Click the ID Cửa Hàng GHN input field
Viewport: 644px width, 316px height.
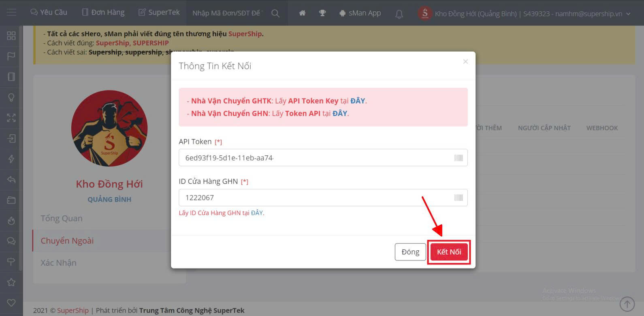point(323,198)
